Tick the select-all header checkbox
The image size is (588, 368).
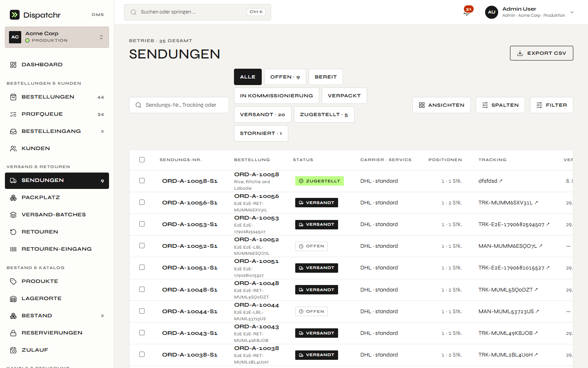coord(142,160)
